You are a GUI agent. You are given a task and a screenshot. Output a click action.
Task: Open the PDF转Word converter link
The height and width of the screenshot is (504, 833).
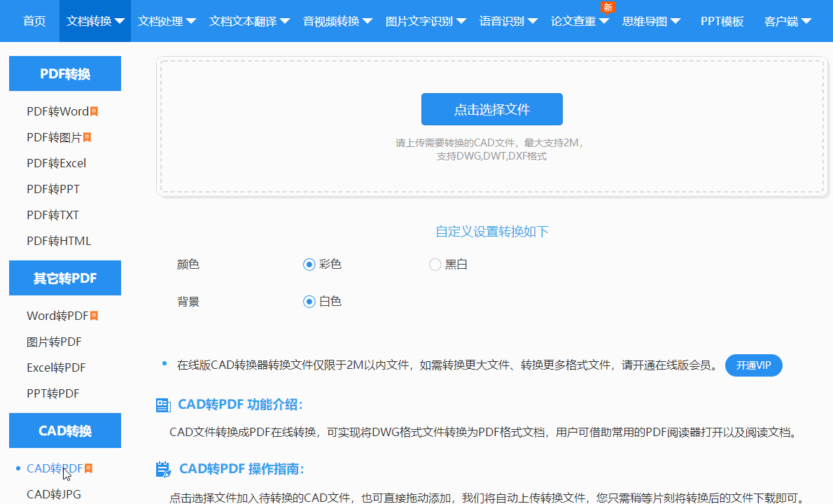coord(58,111)
